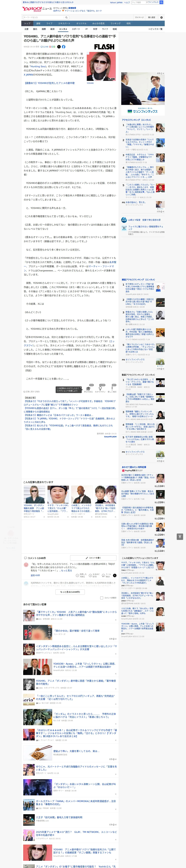Click the keyword search magnifier icon
The image size is (186, 868).
click(x=66, y=18)
